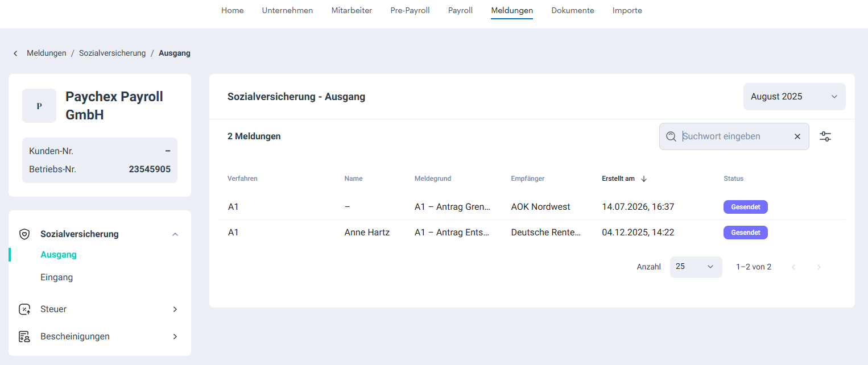Click the Sozialversicherung shield icon
Image resolution: width=868 pixels, height=365 pixels.
pyautogui.click(x=24, y=234)
